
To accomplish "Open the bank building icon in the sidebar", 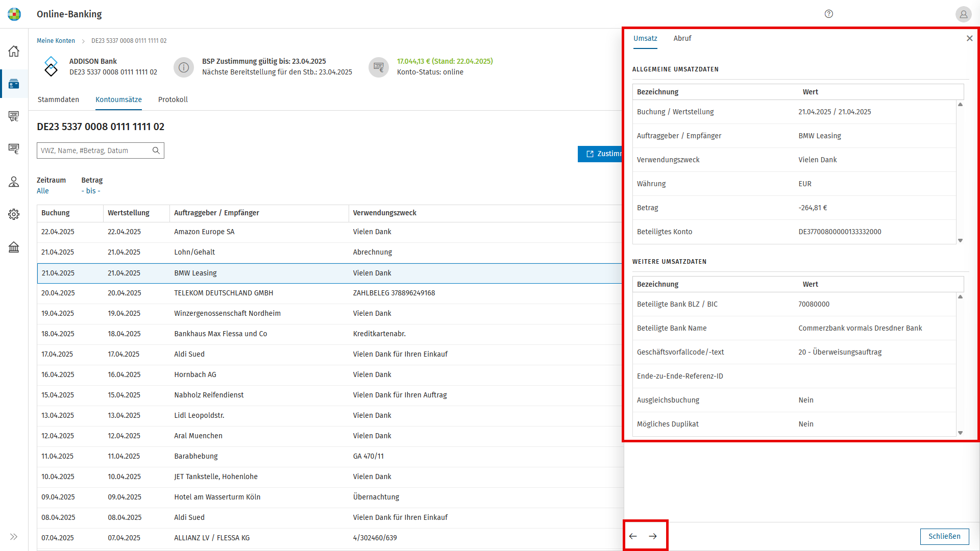I will 14,247.
